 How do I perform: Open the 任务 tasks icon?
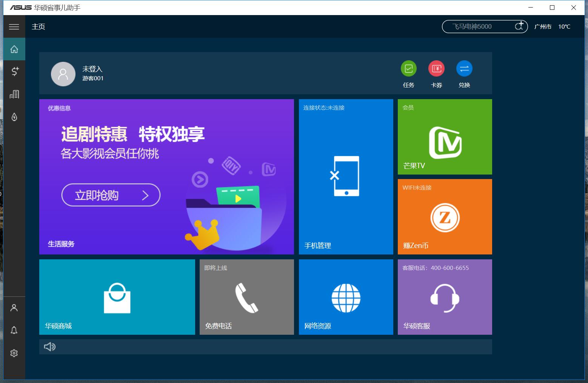click(x=408, y=69)
